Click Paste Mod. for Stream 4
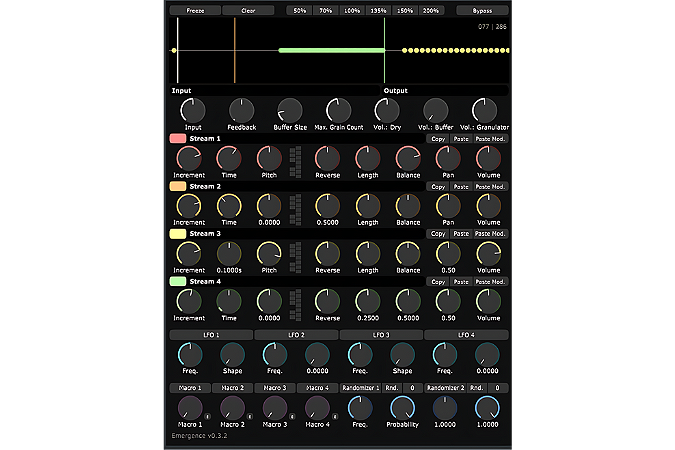 coord(490,282)
